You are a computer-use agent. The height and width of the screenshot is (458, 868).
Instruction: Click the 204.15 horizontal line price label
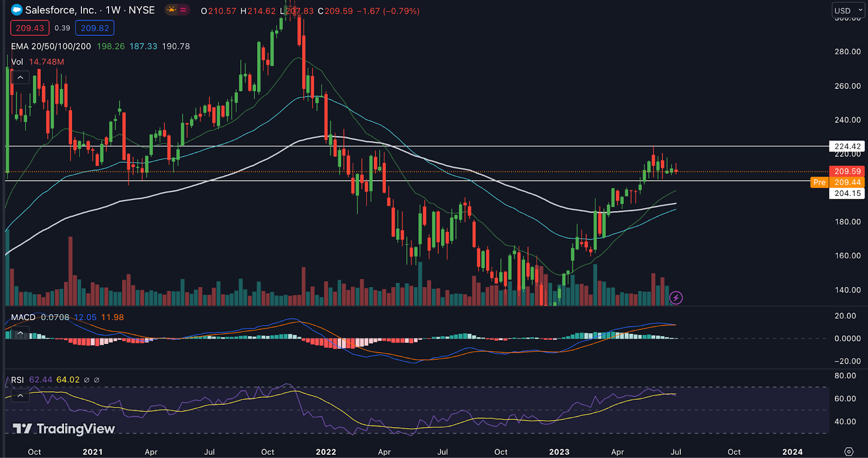[x=847, y=193]
